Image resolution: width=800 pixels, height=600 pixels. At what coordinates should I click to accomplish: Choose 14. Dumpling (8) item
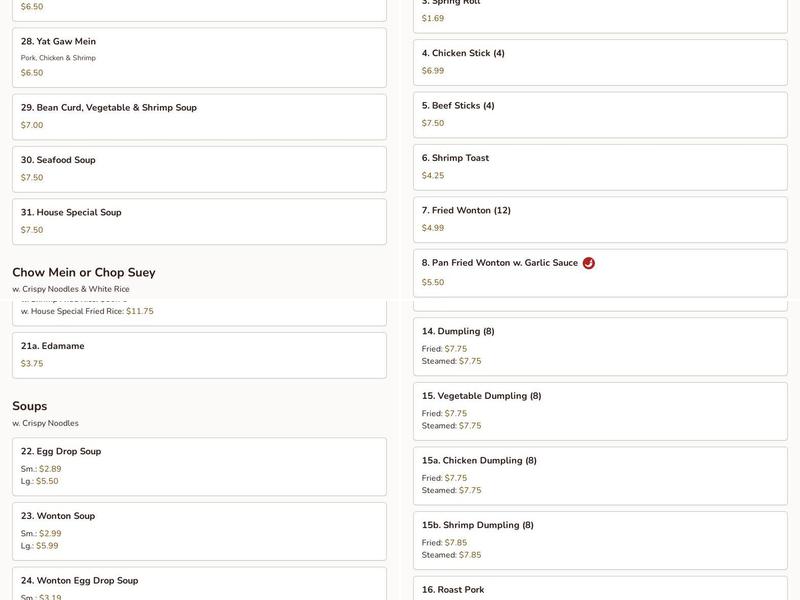[x=600, y=346]
